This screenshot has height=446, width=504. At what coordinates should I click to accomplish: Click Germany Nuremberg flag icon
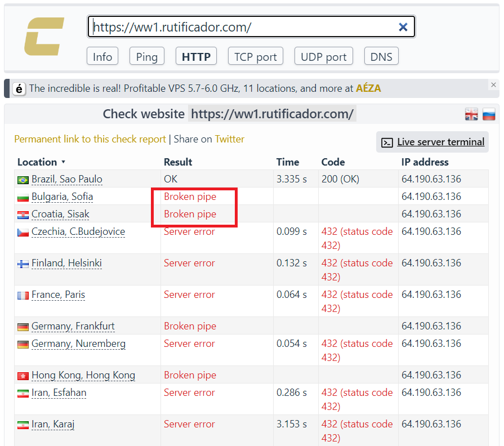coord(23,345)
